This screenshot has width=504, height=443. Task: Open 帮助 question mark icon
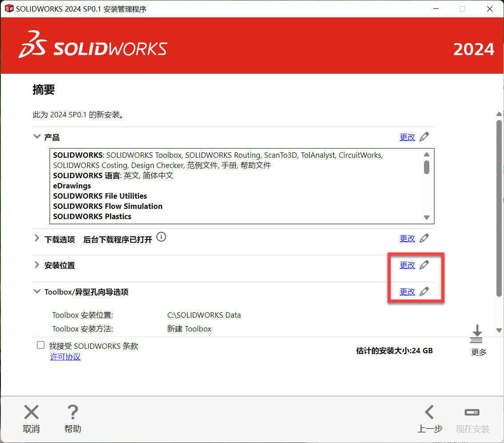(x=72, y=413)
